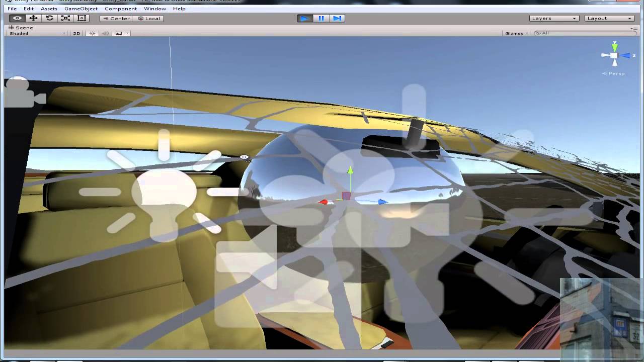Toggle scene lighting sun icon
The height and width of the screenshot is (362, 644).
[92, 33]
